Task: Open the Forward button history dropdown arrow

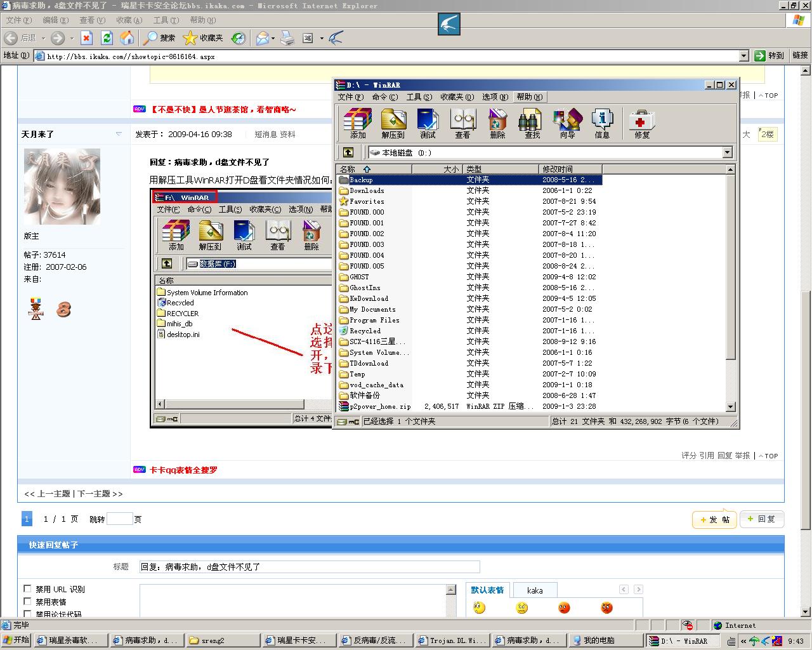Action: pos(72,38)
